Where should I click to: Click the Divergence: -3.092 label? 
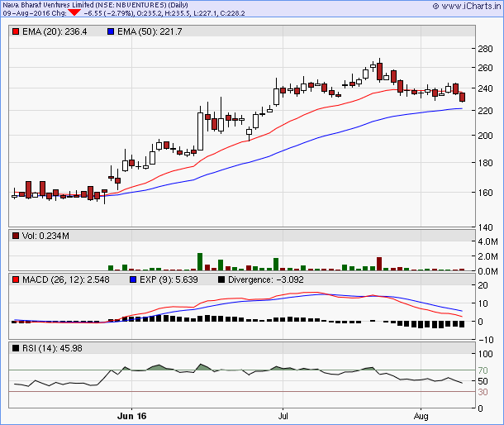tap(266, 279)
